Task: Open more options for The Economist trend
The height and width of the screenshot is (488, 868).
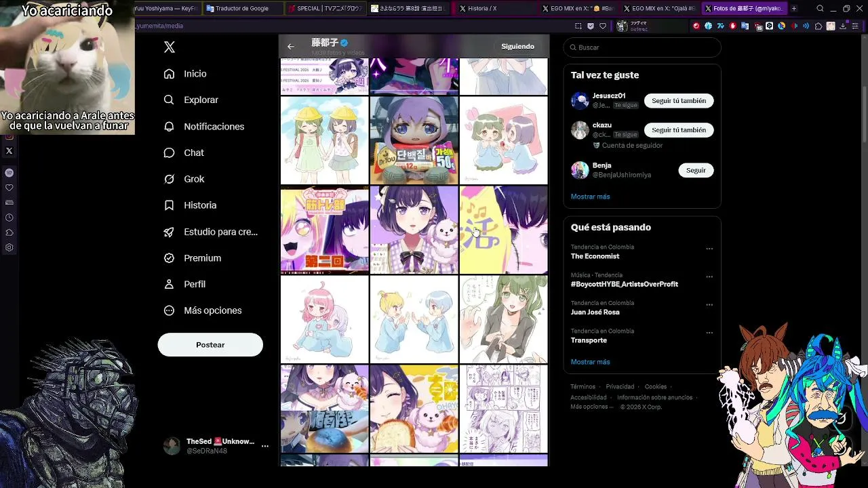Action: [x=709, y=249]
